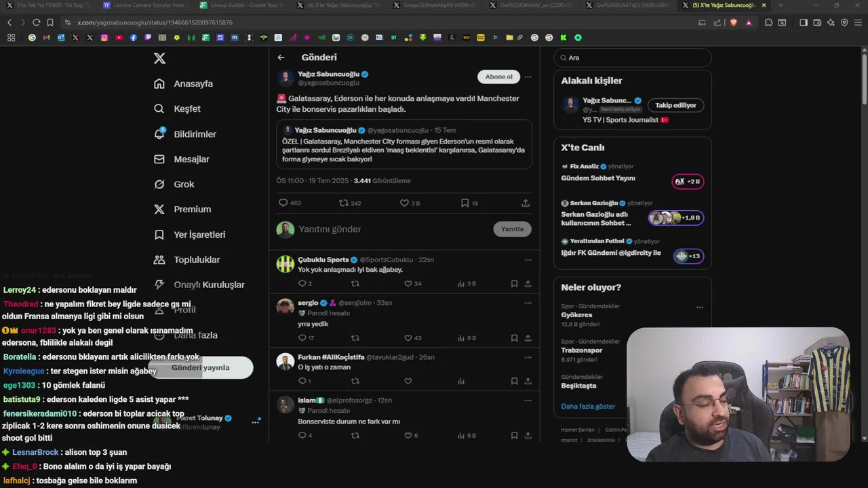Join Yeraltından Futbol Iğdır FK Gündemi
The image size is (868, 488).
pos(688,256)
